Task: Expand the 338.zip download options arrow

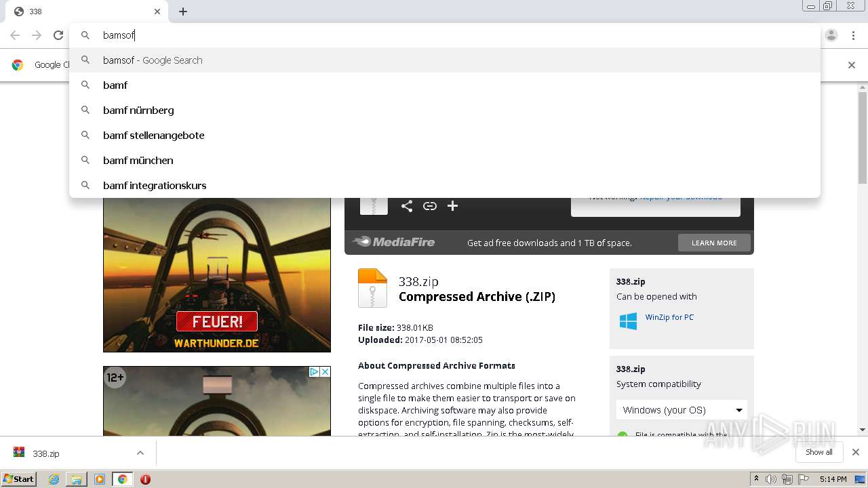Action: pos(140,453)
